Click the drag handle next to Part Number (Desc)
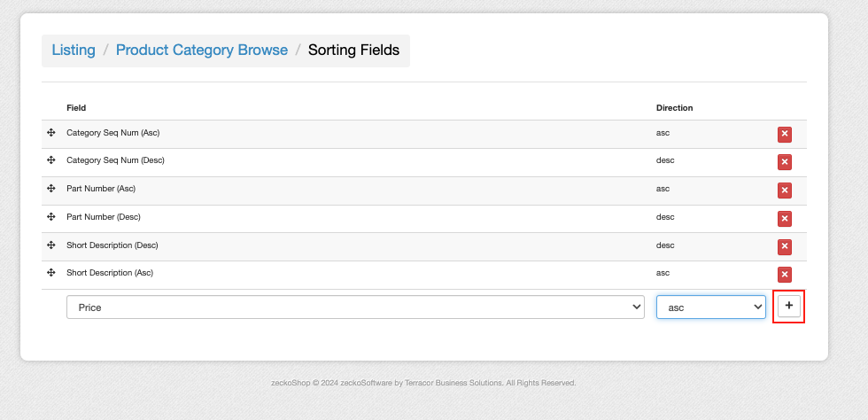Screen dimensions: 868x420 click(51, 217)
